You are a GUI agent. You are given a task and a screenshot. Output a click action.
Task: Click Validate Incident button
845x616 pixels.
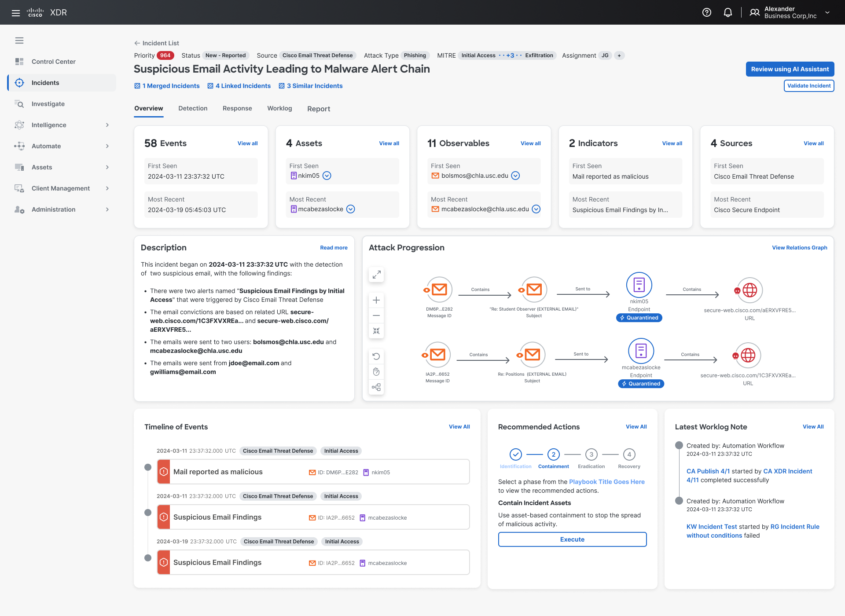[809, 86]
